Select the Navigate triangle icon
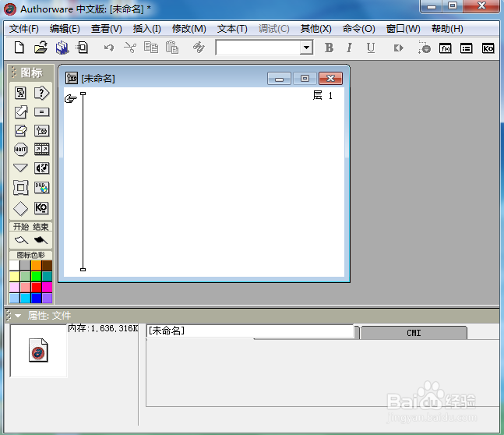The image size is (504, 435). [20, 168]
